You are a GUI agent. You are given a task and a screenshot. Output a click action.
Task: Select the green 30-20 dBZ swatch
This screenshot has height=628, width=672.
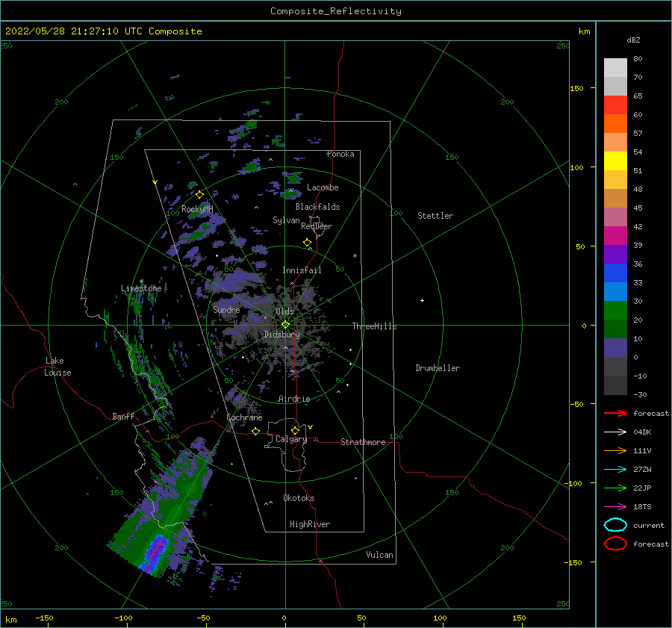point(615,310)
